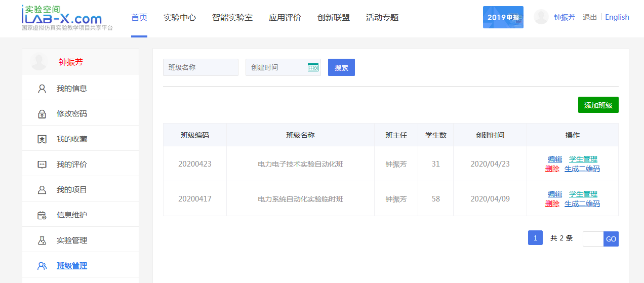Click the person icon beside 我的信息
This screenshot has height=283, width=644.
click(x=42, y=89)
